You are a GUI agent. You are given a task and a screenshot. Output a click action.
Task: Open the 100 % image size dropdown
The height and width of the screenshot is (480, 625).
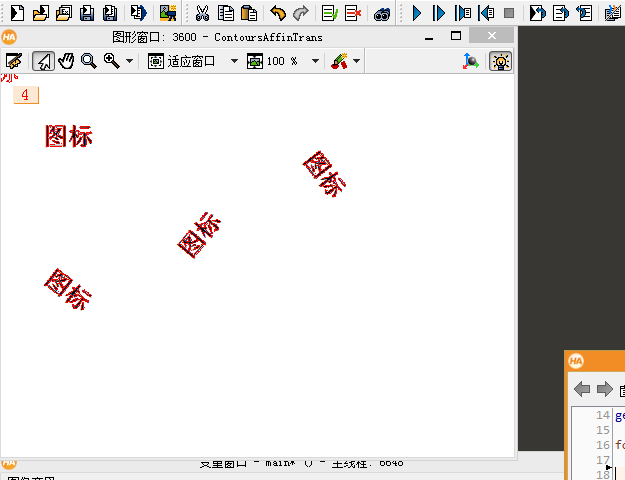coord(315,61)
